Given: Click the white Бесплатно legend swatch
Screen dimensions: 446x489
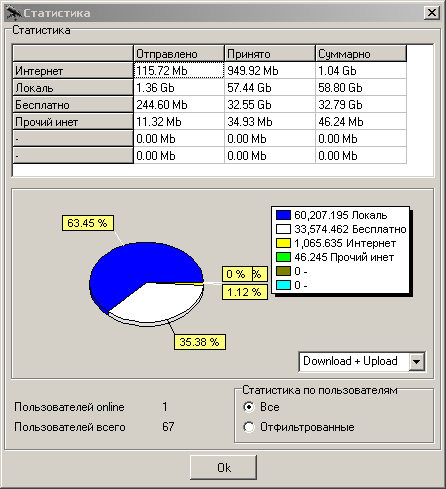Looking at the screenshot, I should point(283,229).
